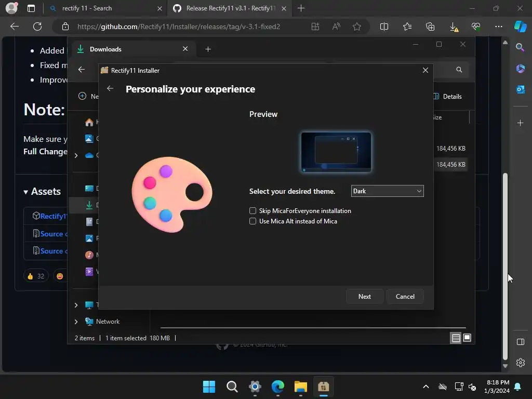
Task: Toggle File Explorer Details pane
Action: 447,96
